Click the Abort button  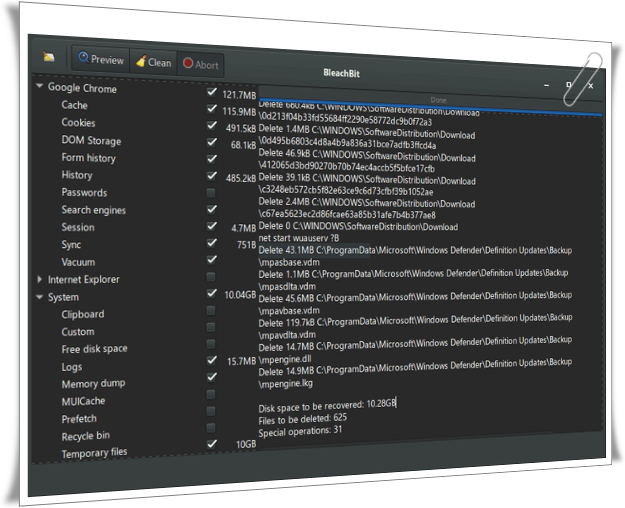tap(200, 64)
